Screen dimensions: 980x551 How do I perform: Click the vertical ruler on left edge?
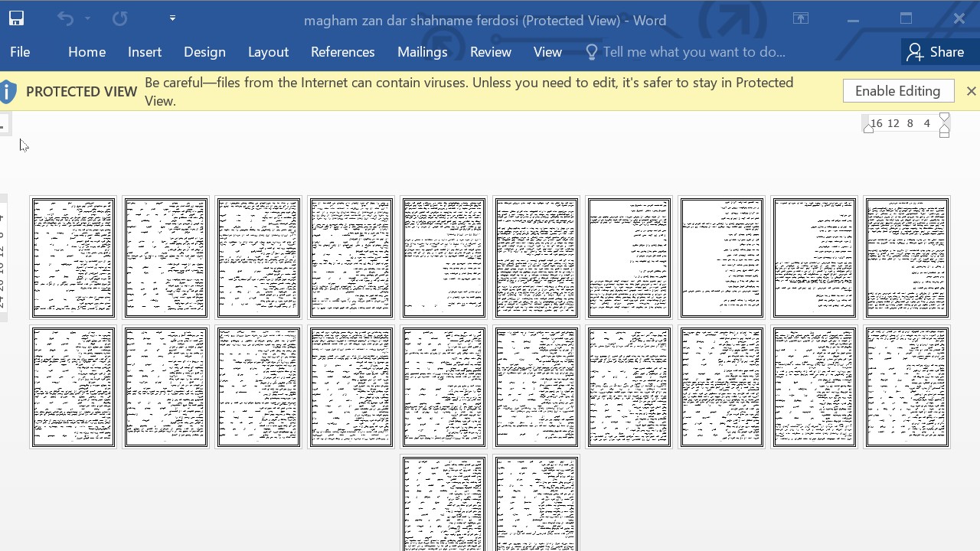[2, 259]
